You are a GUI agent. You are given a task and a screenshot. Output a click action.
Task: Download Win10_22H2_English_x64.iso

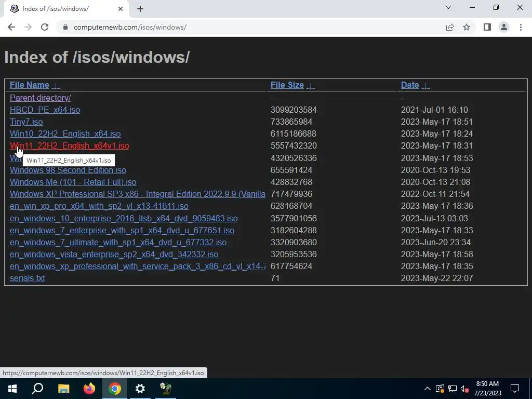[65, 134]
